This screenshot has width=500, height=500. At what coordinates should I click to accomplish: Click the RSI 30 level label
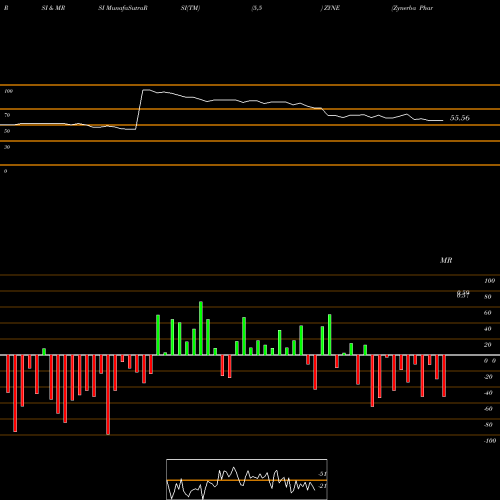tap(7, 147)
